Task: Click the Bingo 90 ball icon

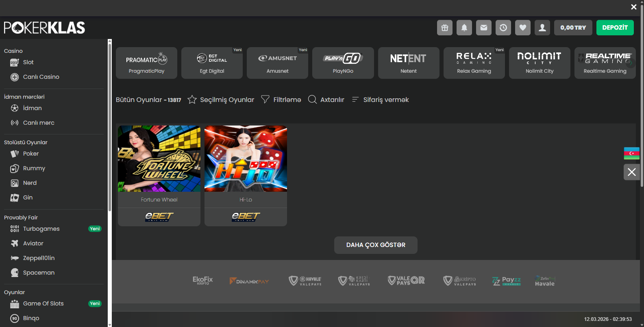Action: click(x=15, y=318)
